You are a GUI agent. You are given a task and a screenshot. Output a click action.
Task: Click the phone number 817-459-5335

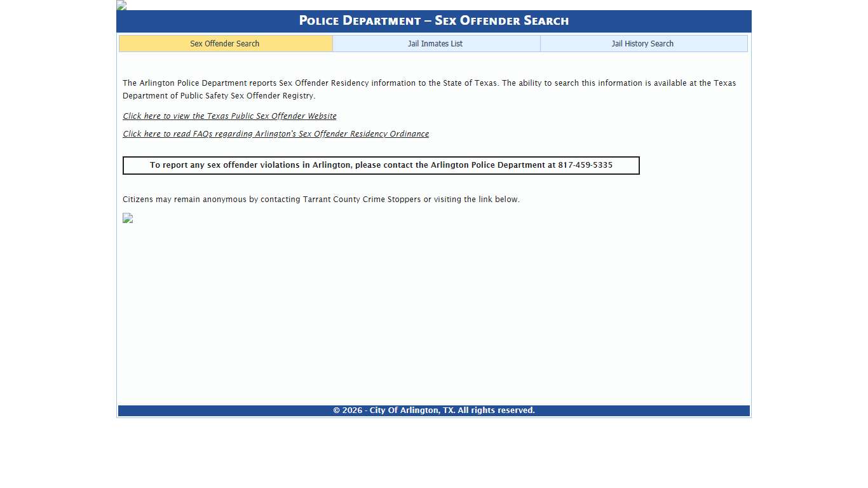pos(585,165)
